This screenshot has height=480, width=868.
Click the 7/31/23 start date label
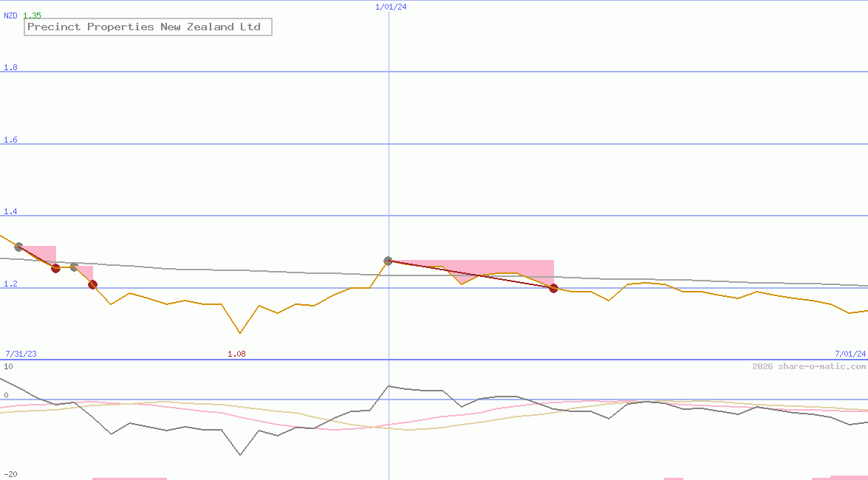pyautogui.click(x=21, y=354)
